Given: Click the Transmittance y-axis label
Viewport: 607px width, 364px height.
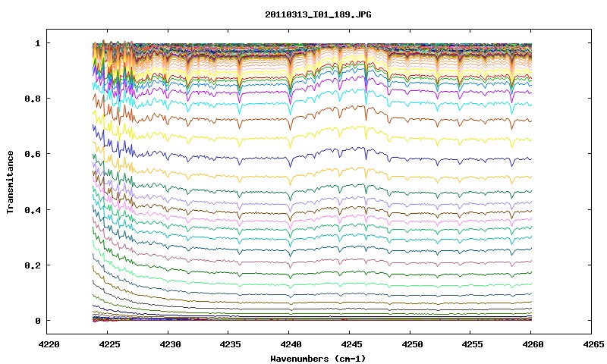Looking at the screenshot, I should click(10, 182).
